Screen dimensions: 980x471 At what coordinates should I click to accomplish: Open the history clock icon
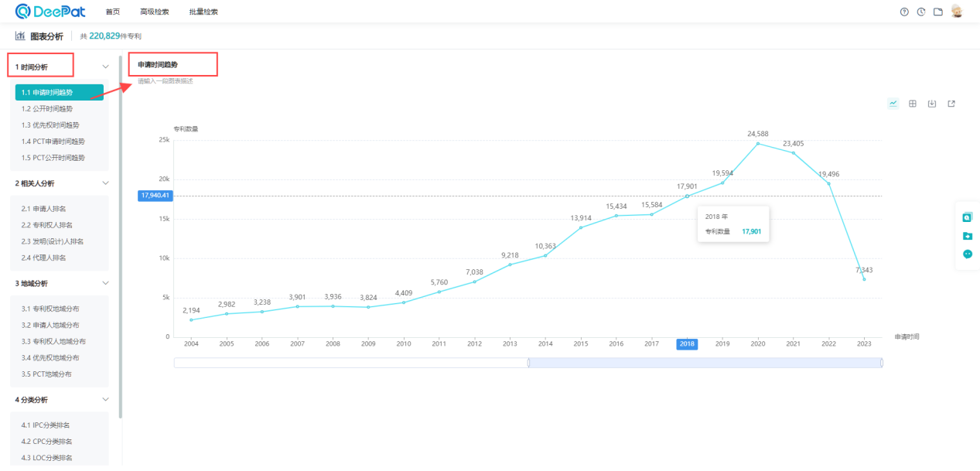tap(921, 12)
